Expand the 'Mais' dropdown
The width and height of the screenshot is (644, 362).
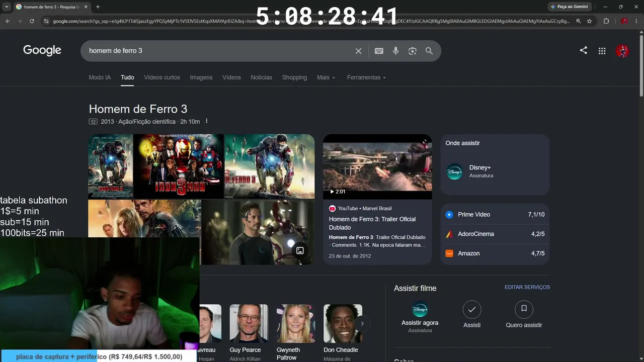click(x=326, y=77)
